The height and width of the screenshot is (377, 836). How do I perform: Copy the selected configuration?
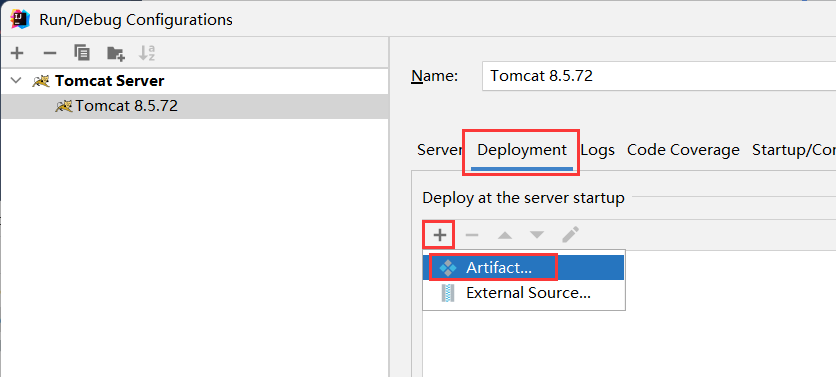[x=82, y=53]
